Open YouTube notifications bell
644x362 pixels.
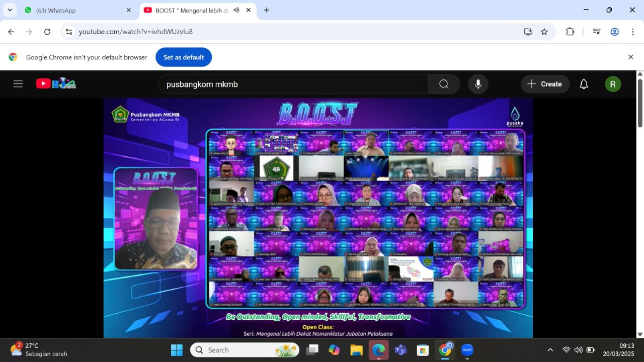click(x=584, y=84)
